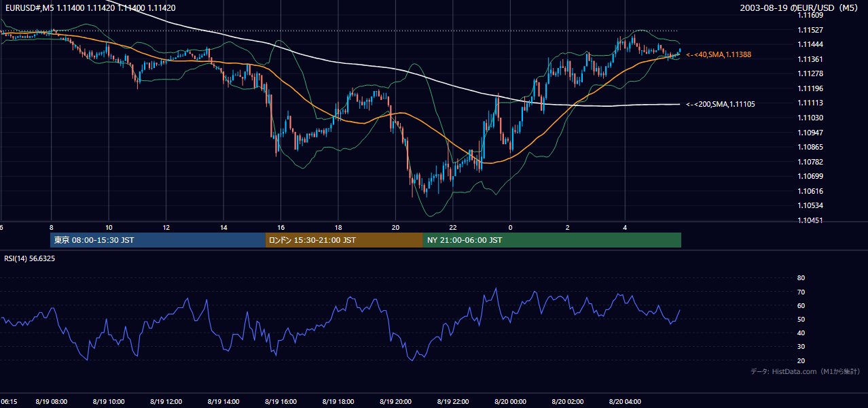Click the 8/19 20:00 time label
Screen dimensions: 868x408
(x=396, y=402)
